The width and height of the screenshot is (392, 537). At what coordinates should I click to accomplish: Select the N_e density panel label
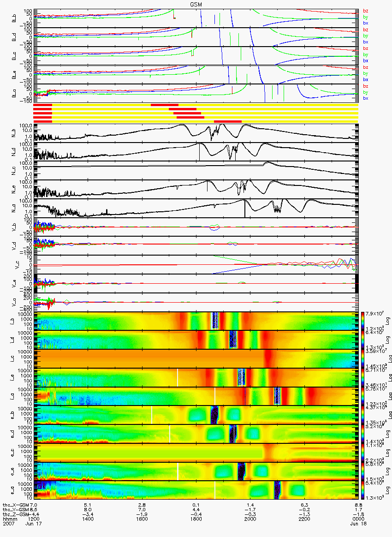[x=14, y=190]
